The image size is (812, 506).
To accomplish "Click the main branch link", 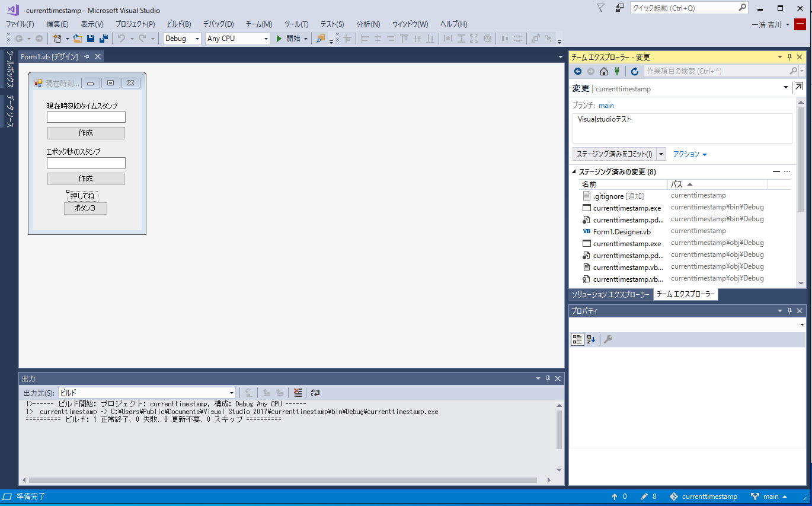I will coord(606,106).
